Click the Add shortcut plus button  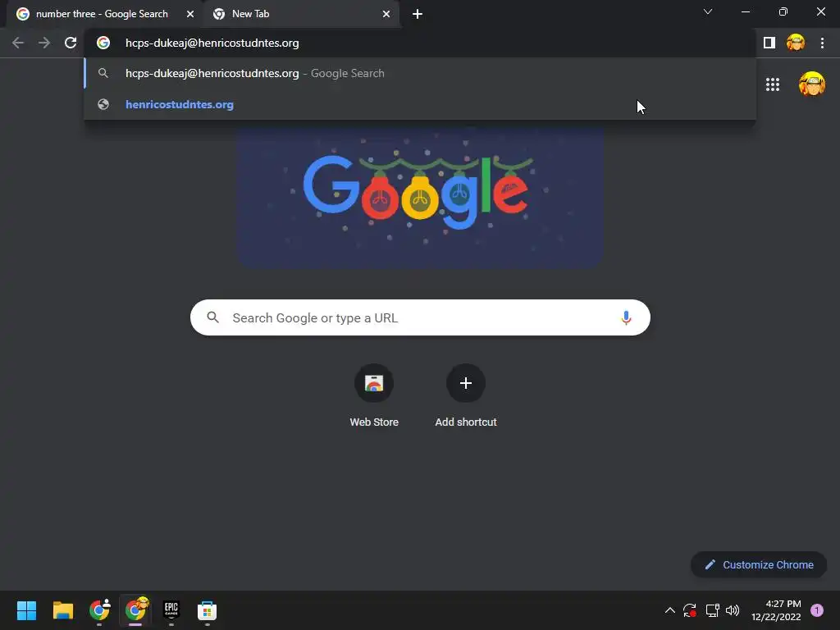[466, 383]
